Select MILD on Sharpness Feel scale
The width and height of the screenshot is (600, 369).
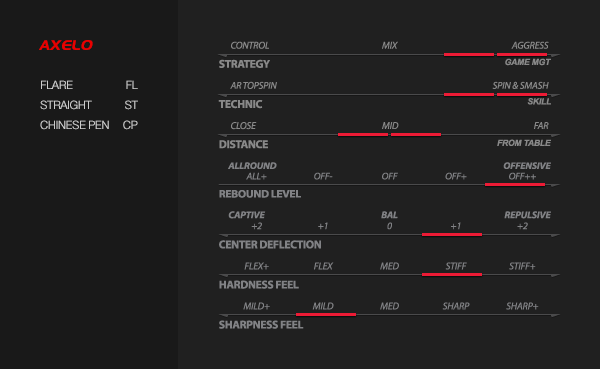coord(323,306)
